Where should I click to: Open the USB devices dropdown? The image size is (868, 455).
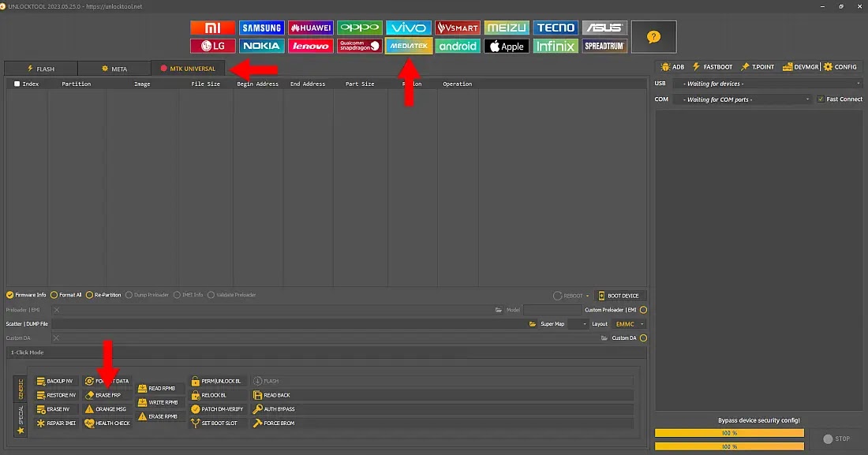pyautogui.click(x=768, y=84)
